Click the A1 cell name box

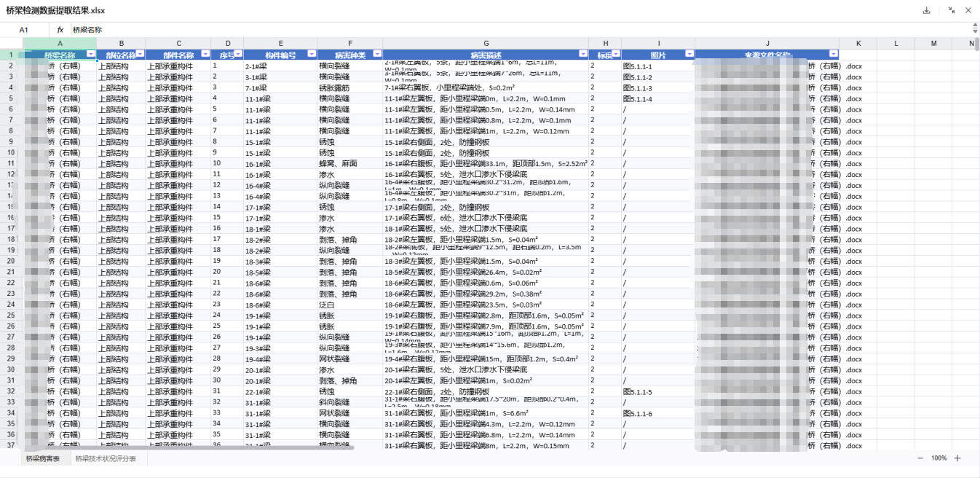[24, 30]
